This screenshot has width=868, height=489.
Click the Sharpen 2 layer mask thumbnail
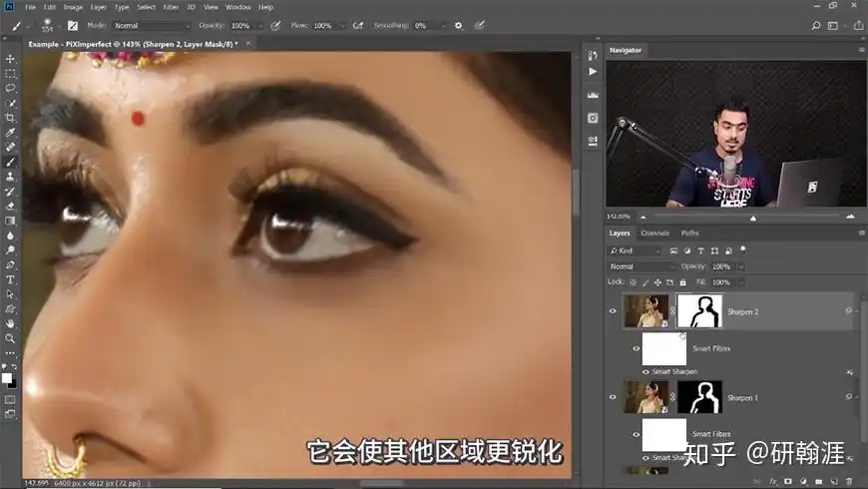[699, 311]
